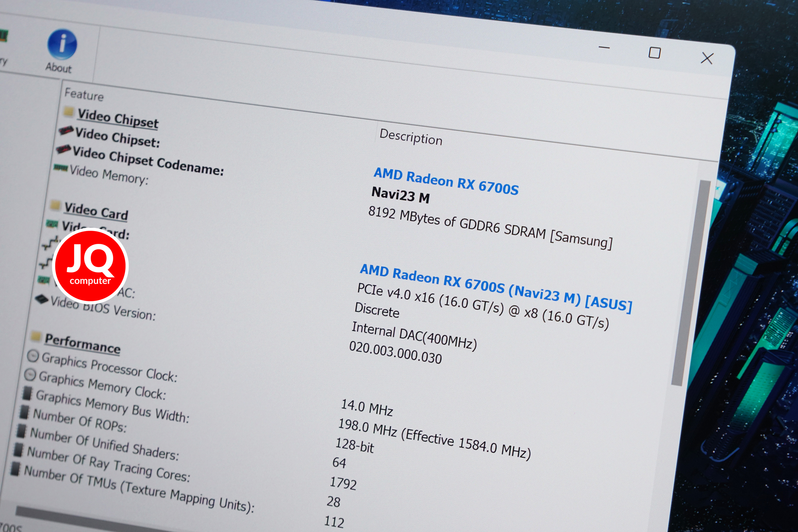Click the vertical scrollbar thumb
798x532 pixels.
point(691,283)
